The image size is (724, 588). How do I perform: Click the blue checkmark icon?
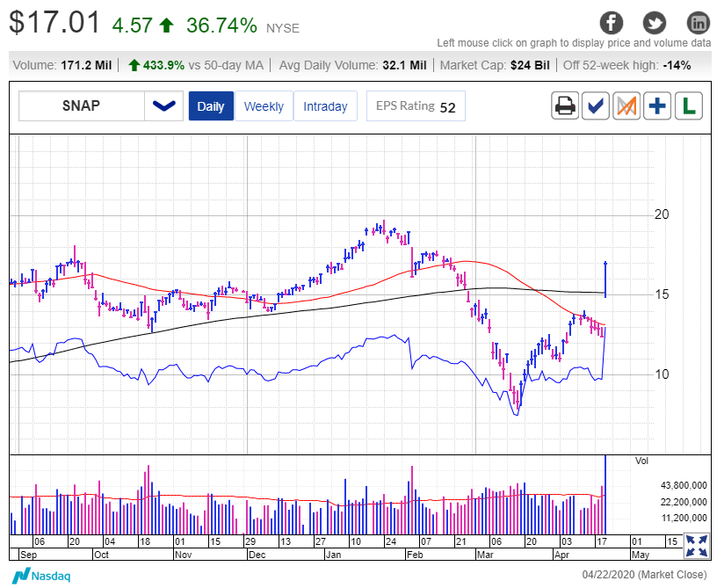(596, 105)
